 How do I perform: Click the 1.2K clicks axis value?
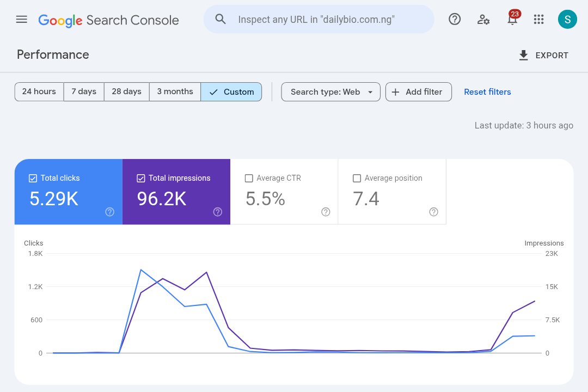pyautogui.click(x=35, y=286)
